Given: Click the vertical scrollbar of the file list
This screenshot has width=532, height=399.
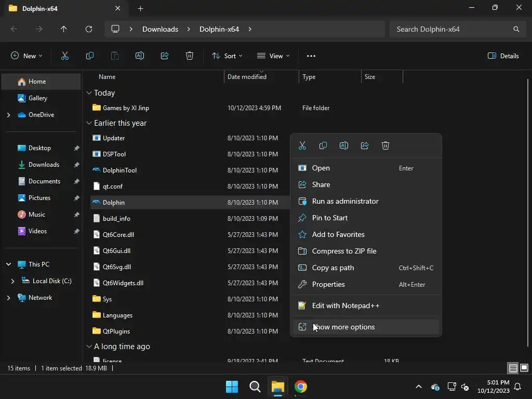Looking at the screenshot, I should tap(528, 212).
